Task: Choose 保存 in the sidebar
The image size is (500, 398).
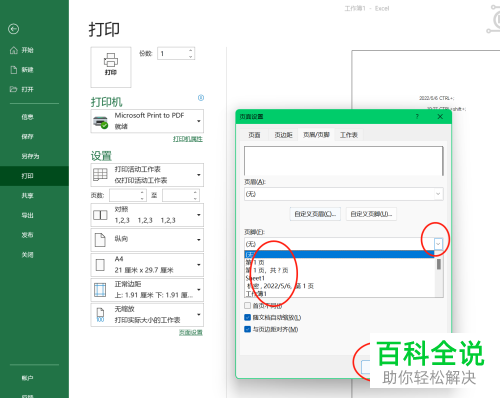Action: (27, 136)
